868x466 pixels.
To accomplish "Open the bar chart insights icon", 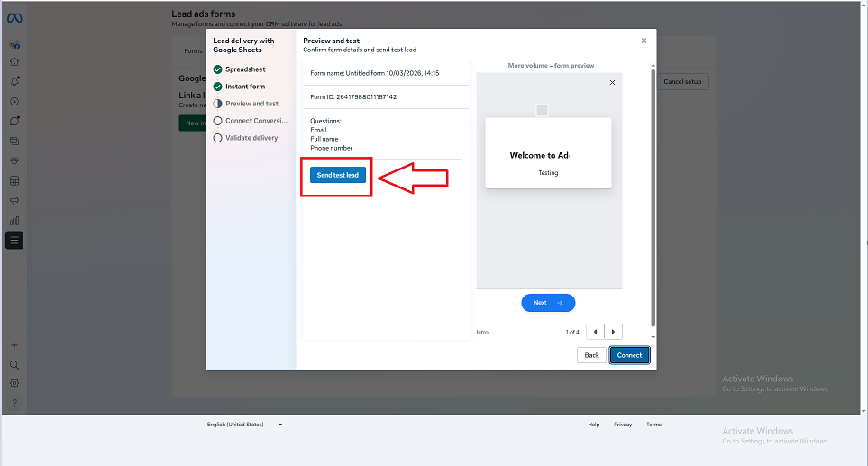I will coord(14,220).
